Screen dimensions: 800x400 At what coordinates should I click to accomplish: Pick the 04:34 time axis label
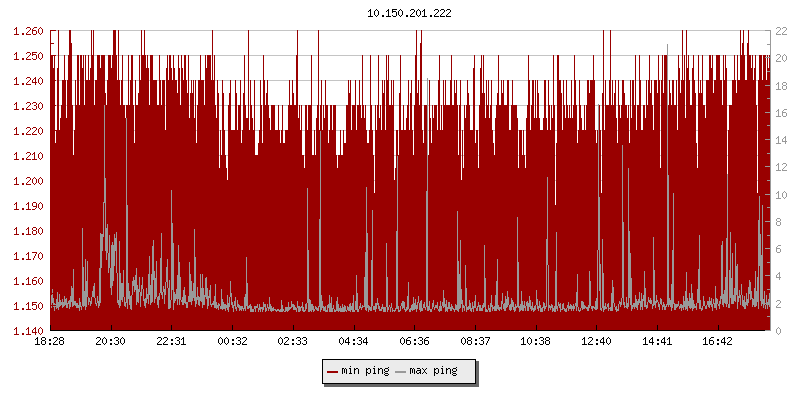(353, 342)
